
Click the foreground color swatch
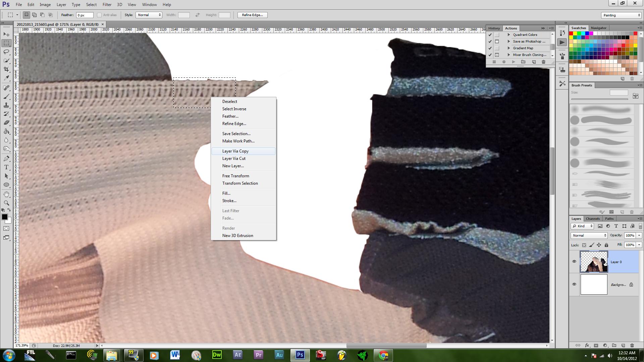click(x=5, y=217)
